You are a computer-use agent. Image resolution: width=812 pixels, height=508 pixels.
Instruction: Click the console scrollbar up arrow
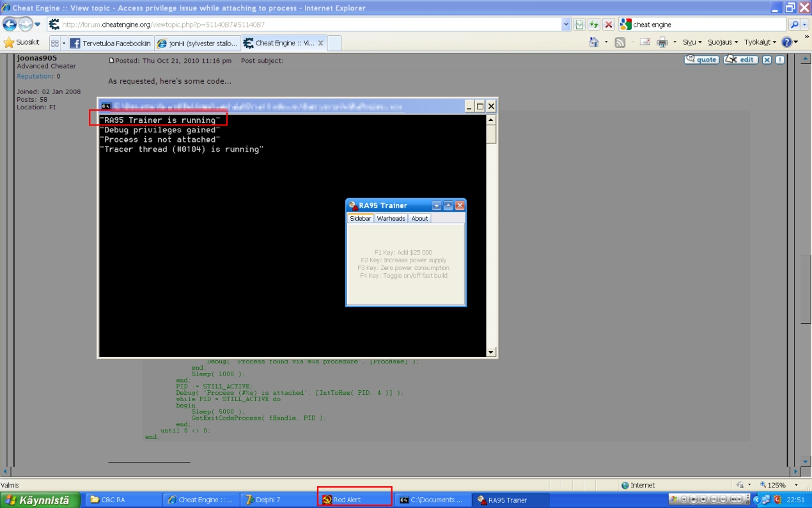pyautogui.click(x=491, y=120)
